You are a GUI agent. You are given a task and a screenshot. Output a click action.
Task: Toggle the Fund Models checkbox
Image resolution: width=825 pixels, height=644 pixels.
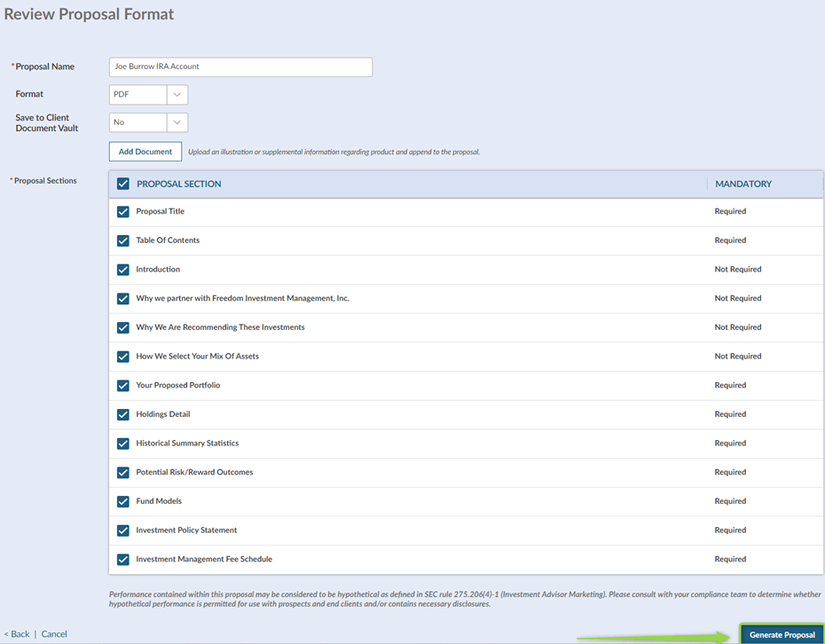coord(122,501)
